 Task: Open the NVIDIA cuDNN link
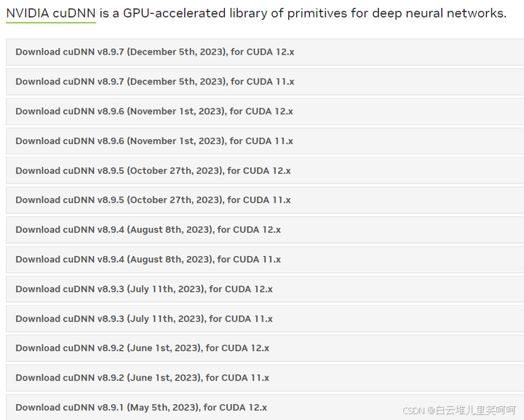[51, 13]
